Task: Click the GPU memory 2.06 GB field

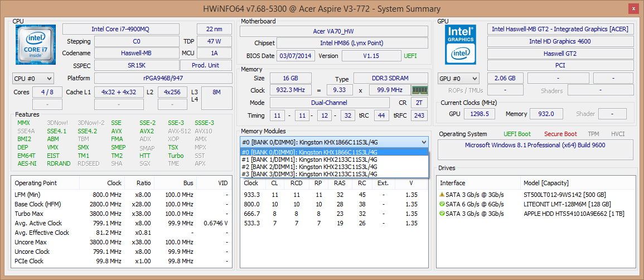Action: 505,79
